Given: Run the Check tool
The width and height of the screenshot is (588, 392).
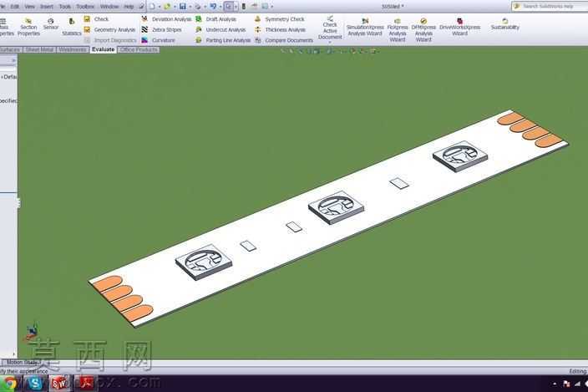Looking at the screenshot, I should point(96,19).
